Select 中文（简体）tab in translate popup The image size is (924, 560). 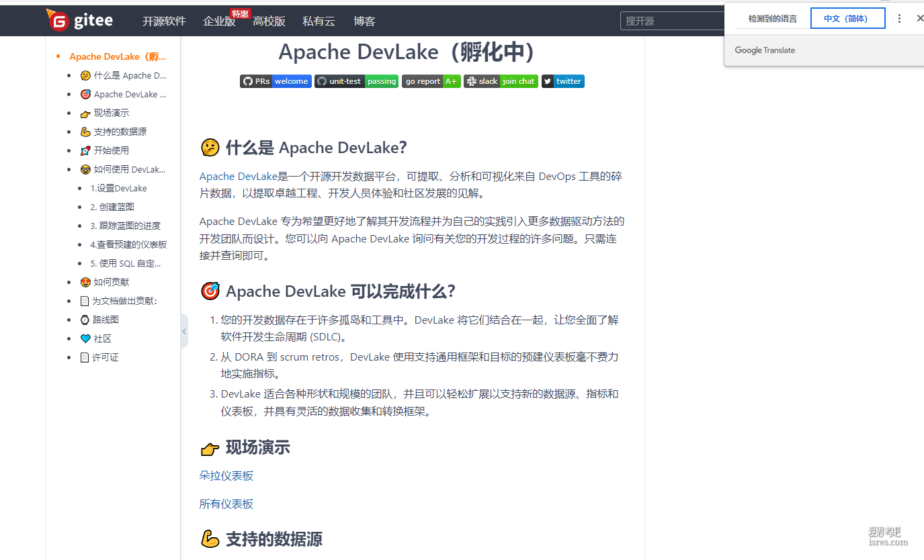tap(848, 19)
